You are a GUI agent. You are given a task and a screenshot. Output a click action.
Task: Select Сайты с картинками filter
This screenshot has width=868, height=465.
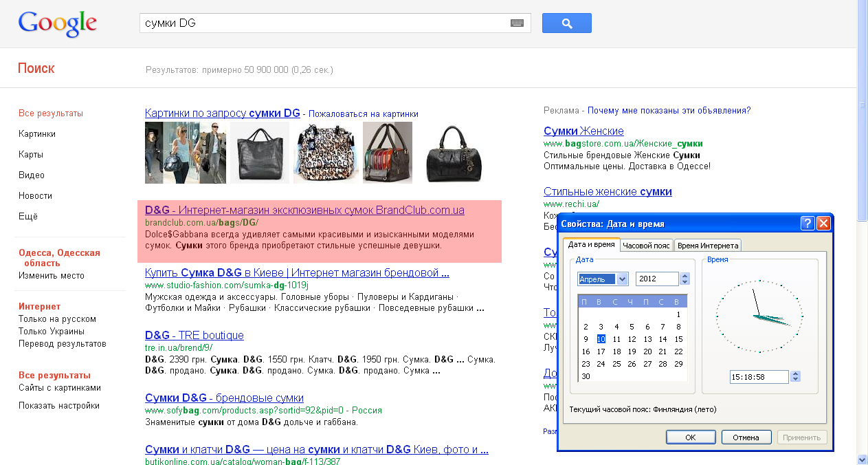click(60, 388)
